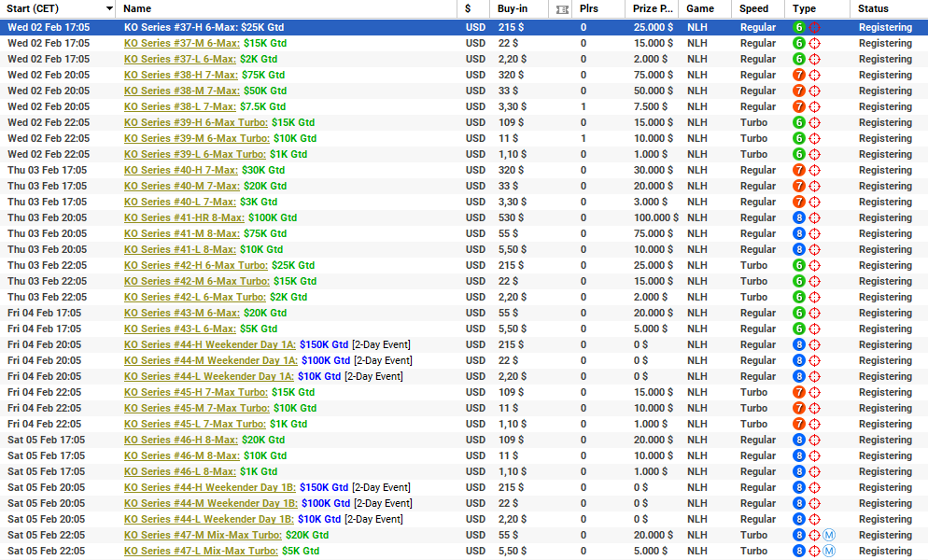Screen dimensions: 928x560
Task: Open KO Series #46-H 8-Max link
Action: point(181,440)
